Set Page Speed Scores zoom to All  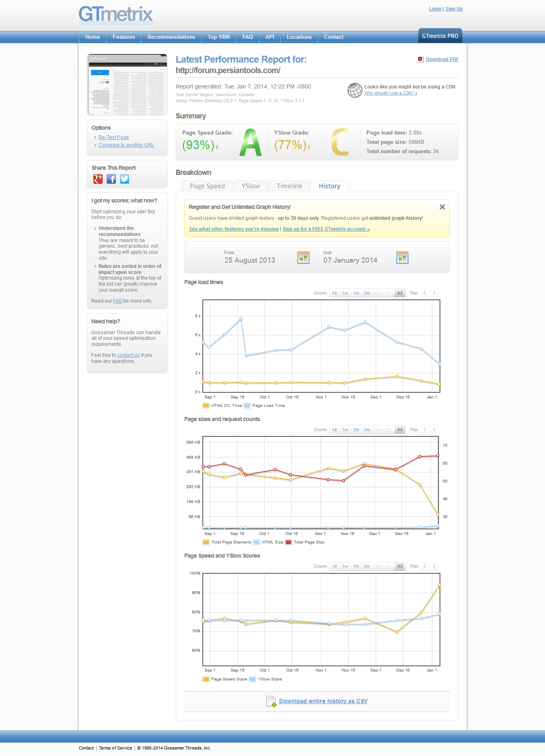[x=400, y=566]
